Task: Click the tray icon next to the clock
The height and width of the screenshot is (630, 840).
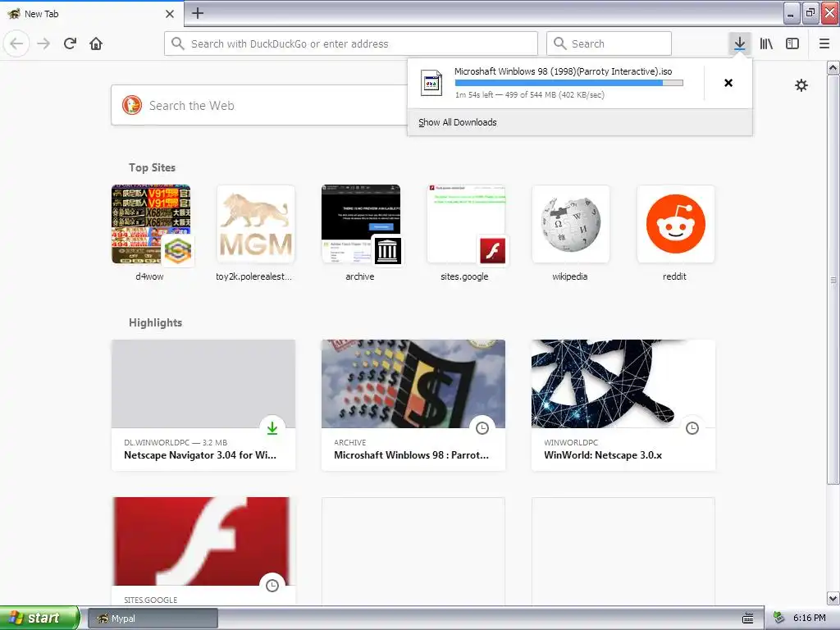Action: click(779, 618)
